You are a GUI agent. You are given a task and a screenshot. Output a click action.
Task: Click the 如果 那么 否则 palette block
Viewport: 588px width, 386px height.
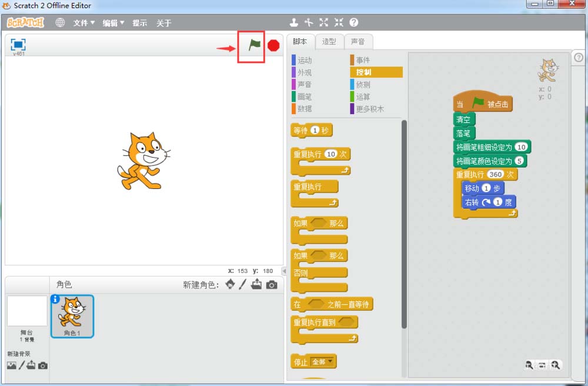click(319, 271)
